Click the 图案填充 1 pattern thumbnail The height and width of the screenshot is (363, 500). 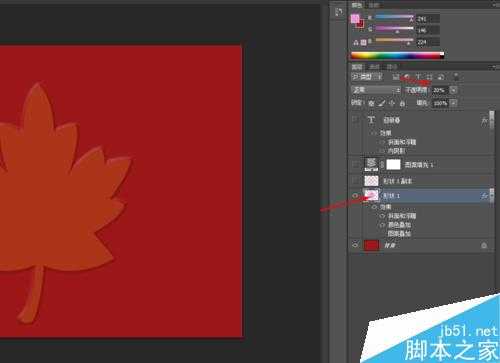click(371, 164)
